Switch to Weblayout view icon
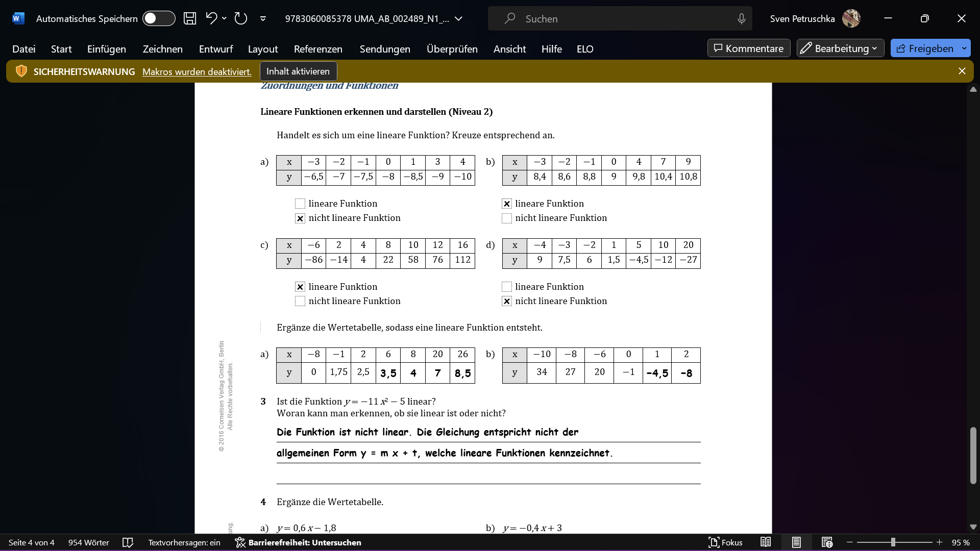The width and height of the screenshot is (980, 551). (827, 542)
